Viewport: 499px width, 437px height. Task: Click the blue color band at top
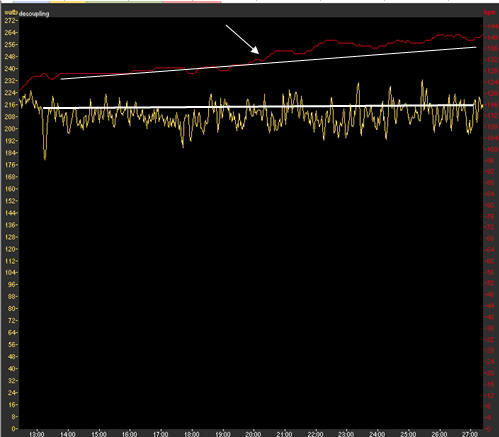(31, 2)
